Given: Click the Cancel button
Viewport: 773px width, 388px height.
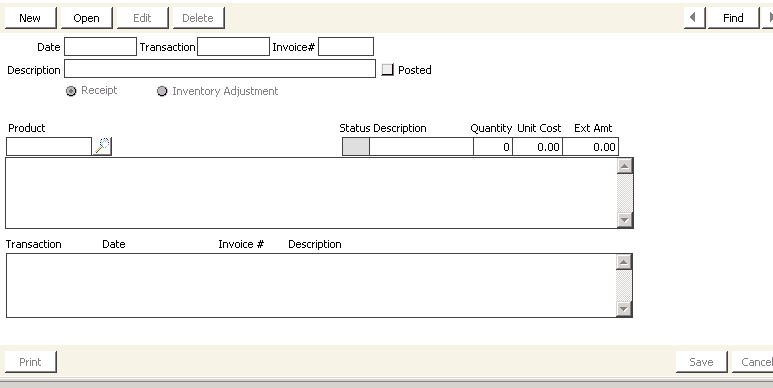Looking at the screenshot, I should point(754,362).
